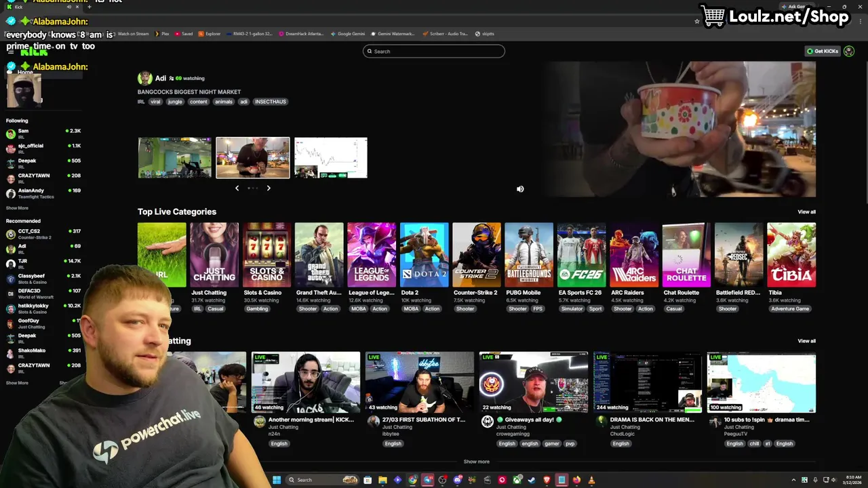
Task: Click the Kick browser tab
Action: click(x=42, y=7)
